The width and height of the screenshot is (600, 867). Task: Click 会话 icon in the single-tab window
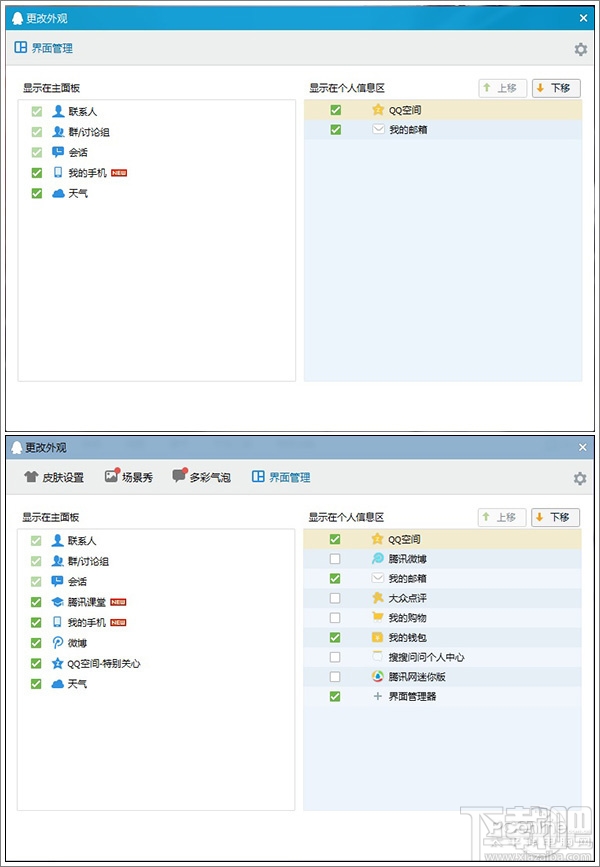tap(58, 152)
